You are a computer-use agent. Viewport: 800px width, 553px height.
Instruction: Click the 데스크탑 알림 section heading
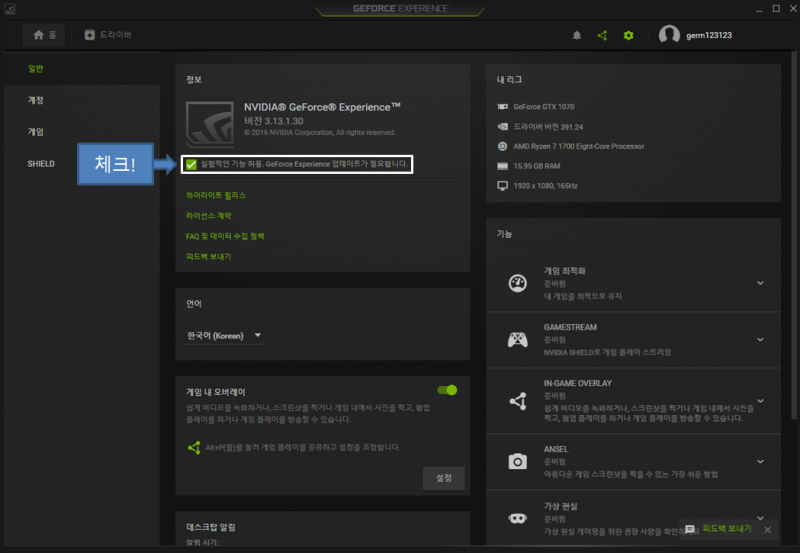pos(211,527)
